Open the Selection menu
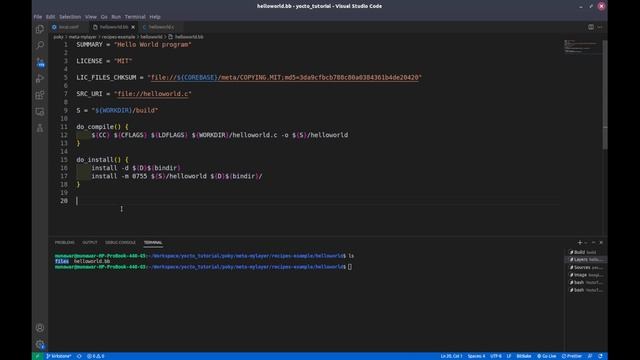640x360 pixels. pyautogui.click(x=70, y=17)
